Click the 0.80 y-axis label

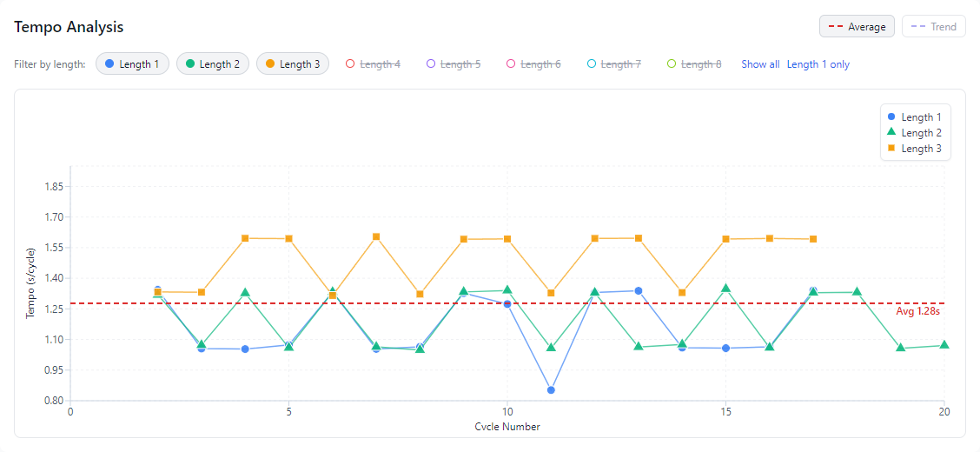click(52, 401)
